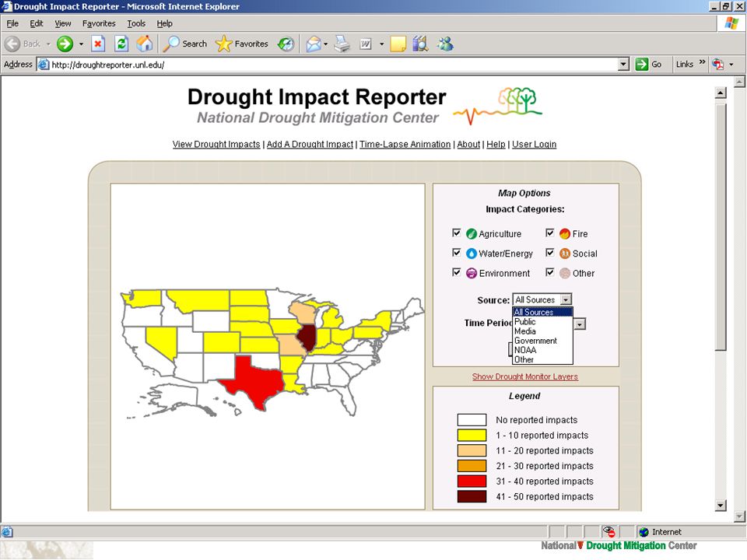Screen dimensions: 747x560
Task: Go to the Home page icon
Action: click(x=145, y=44)
